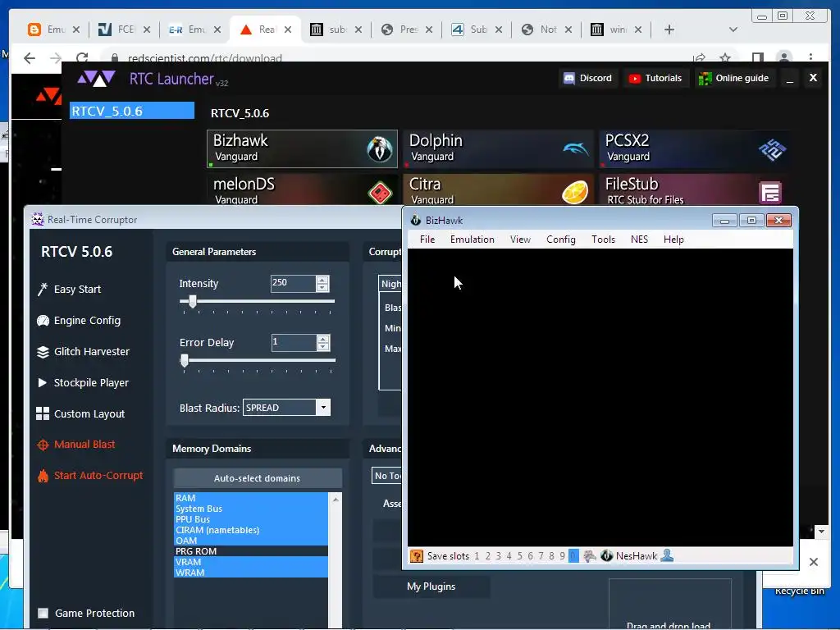Open the NES menu
Image resolution: width=840 pixels, height=630 pixels.
(639, 240)
